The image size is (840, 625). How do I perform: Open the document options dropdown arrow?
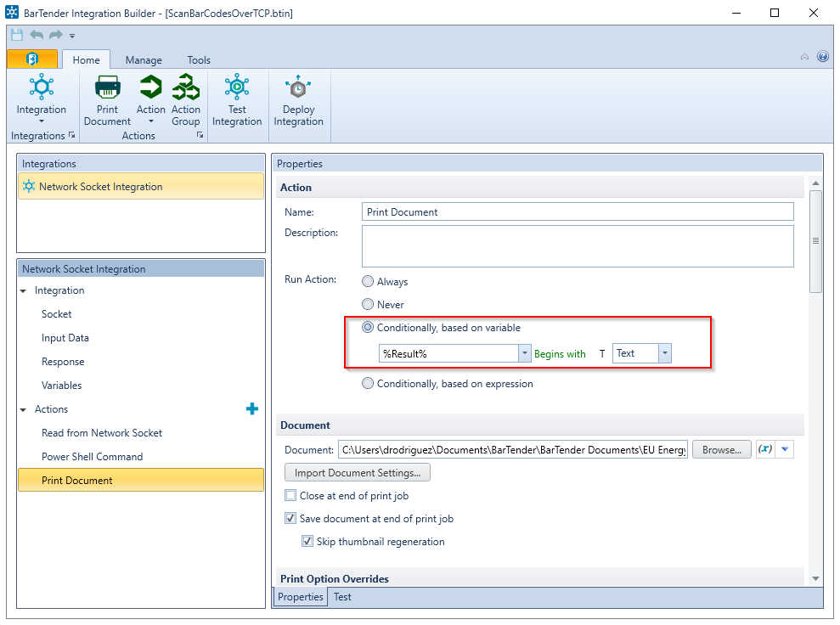point(785,449)
